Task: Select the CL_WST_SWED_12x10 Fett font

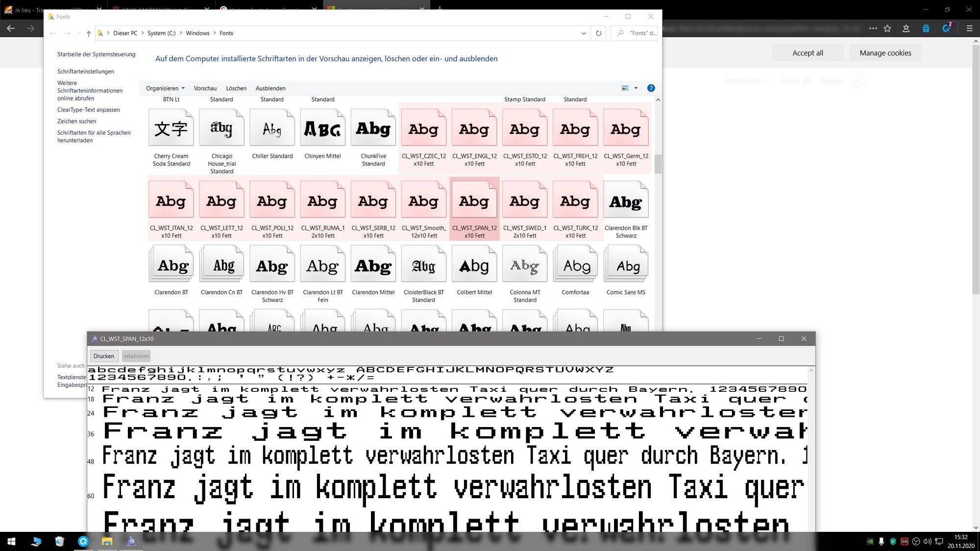Action: tap(525, 200)
